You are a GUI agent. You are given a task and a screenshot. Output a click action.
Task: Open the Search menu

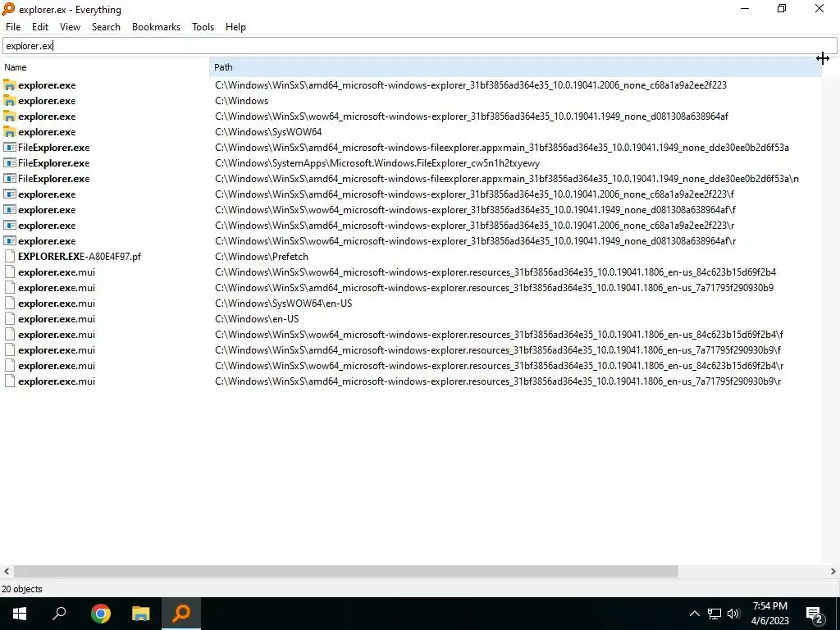106,27
